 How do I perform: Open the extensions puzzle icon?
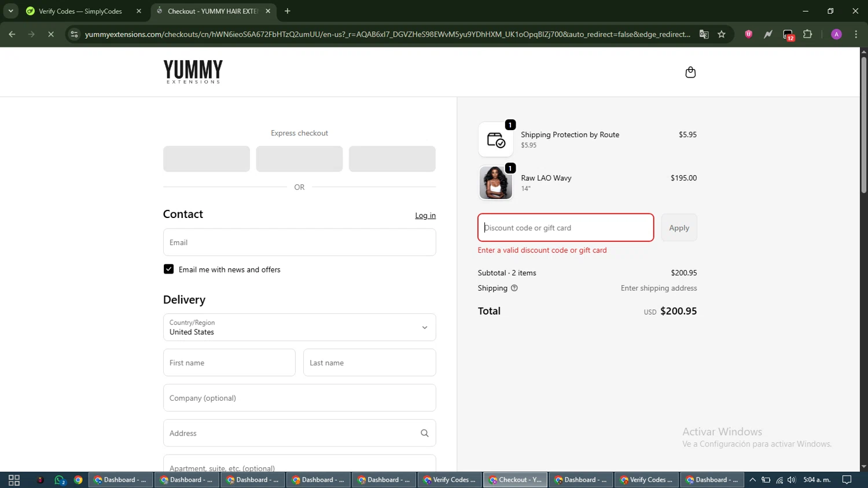click(808, 34)
